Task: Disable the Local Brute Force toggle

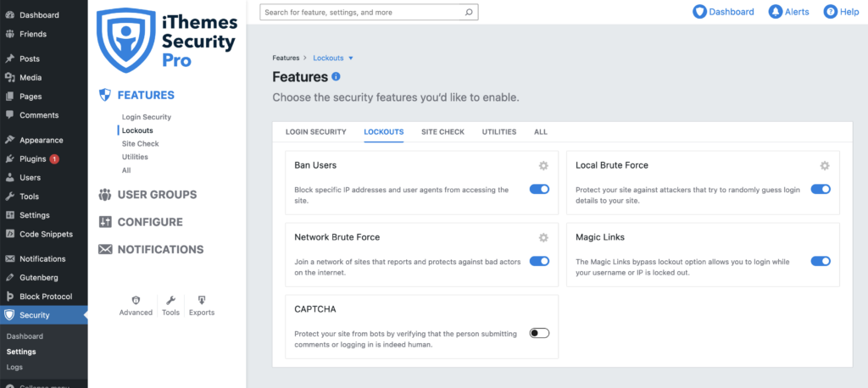Action: 821,189
